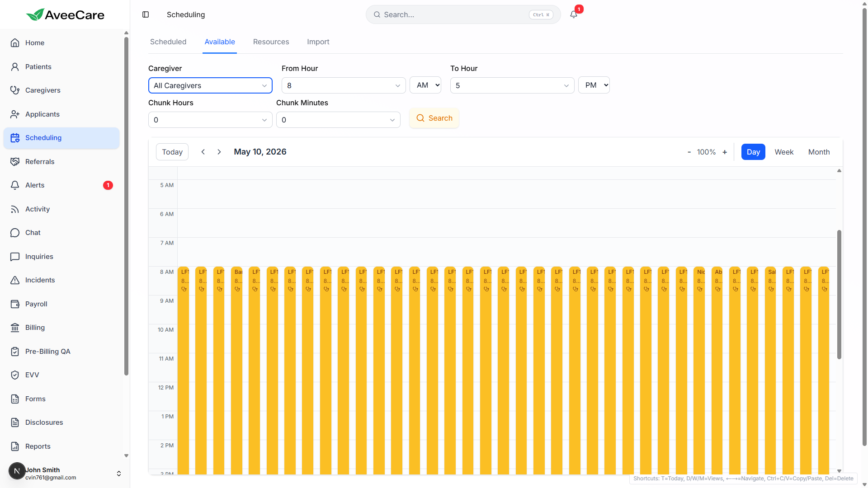Viewport: 868px width, 488px height.
Task: Click the Disclosures file icon
Action: tap(15, 422)
